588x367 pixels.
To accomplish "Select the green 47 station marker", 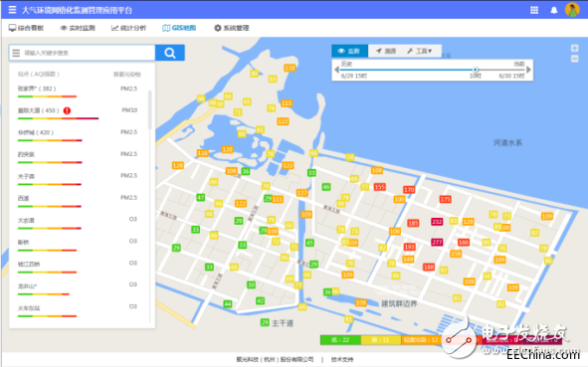I will click(201, 197).
